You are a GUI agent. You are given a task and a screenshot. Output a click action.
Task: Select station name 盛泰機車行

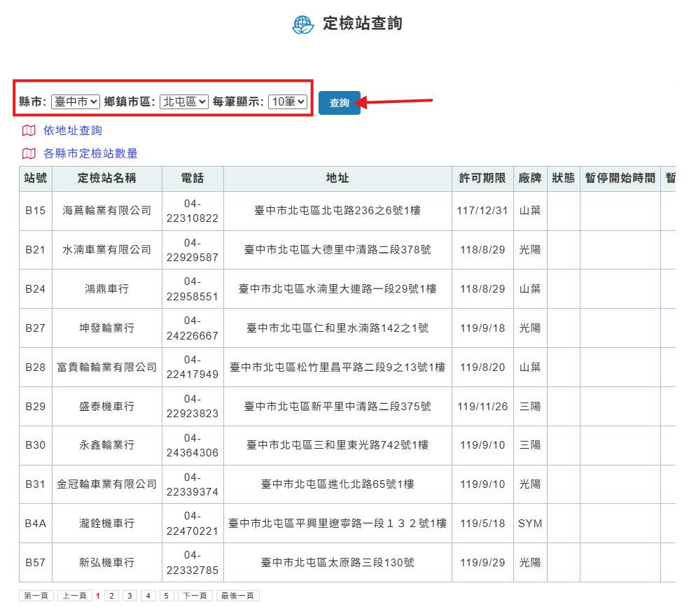pos(106,407)
